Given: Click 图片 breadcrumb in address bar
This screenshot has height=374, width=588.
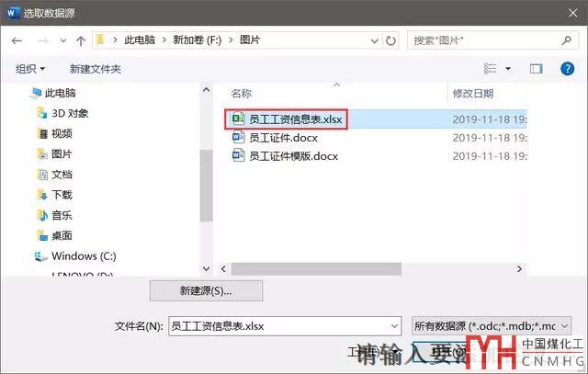Looking at the screenshot, I should point(250,40).
